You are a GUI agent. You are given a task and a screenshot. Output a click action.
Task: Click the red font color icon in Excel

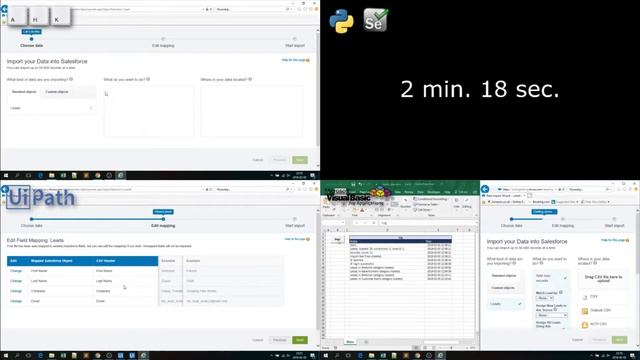pyautogui.click(x=362, y=211)
